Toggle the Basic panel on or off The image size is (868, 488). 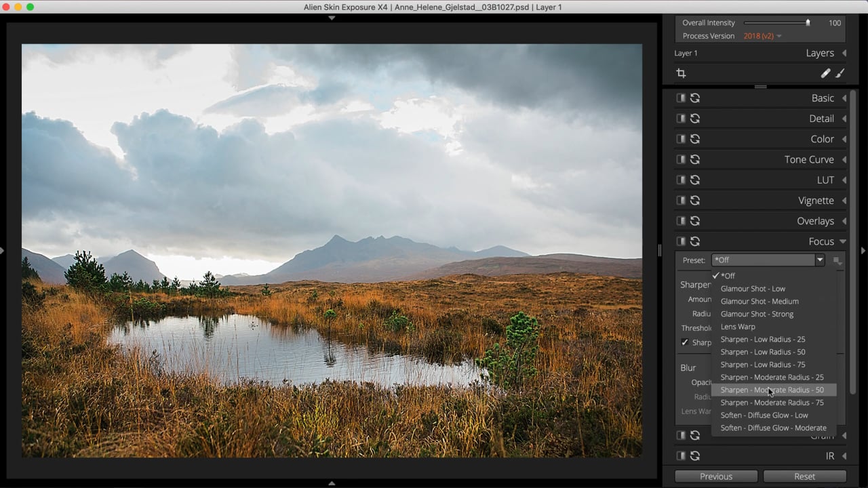click(681, 98)
